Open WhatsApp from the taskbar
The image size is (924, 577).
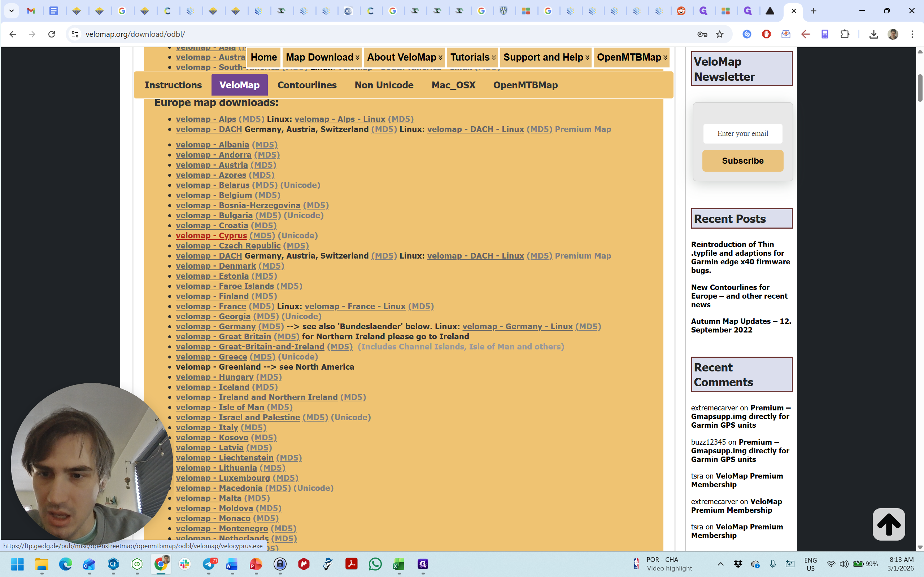click(x=375, y=564)
